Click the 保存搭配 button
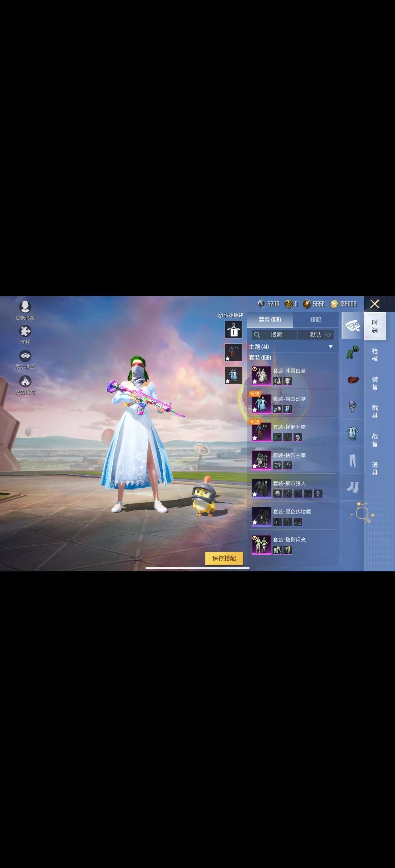Image resolution: width=395 pixels, height=868 pixels. click(x=224, y=558)
